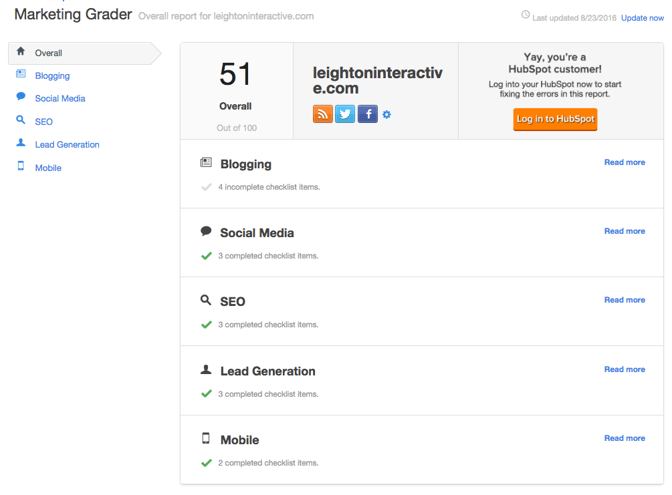Click '3 completed checklist items.' under SEO
Viewport: 672px width, 495px height.
pyautogui.click(x=268, y=325)
